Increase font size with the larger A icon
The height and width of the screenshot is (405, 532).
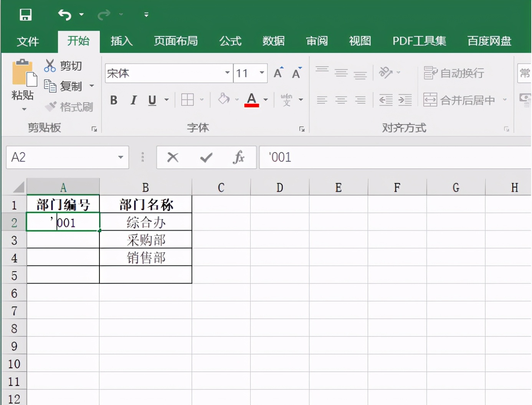click(x=278, y=72)
